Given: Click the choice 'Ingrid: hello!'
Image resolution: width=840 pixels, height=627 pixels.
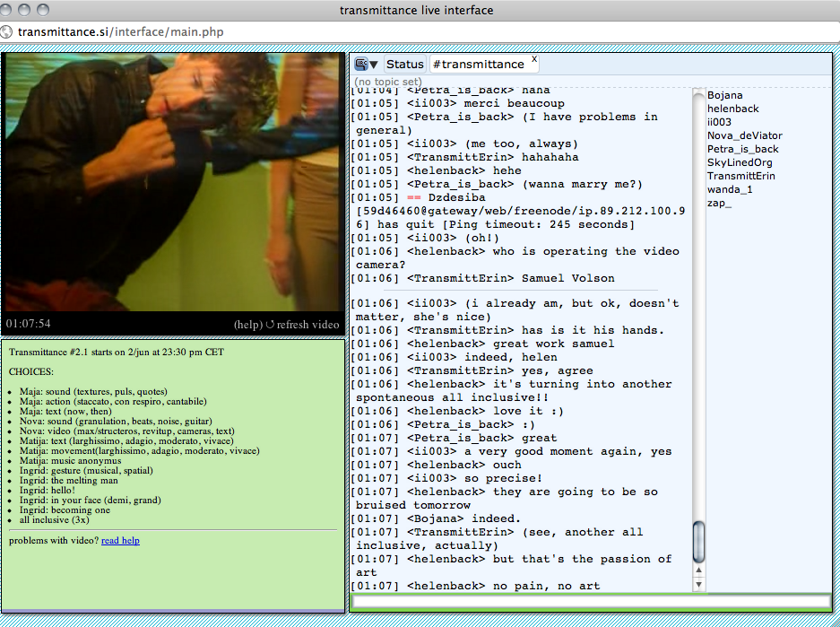Looking at the screenshot, I should (x=48, y=491).
